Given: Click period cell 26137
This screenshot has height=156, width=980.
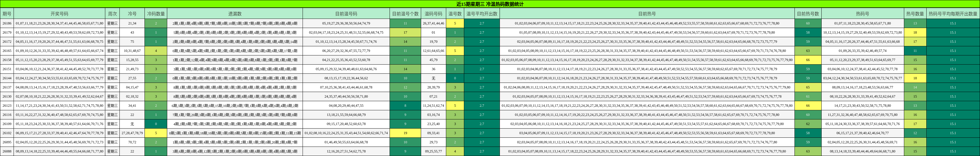Looking at the screenshot, I should (x=7, y=87).
